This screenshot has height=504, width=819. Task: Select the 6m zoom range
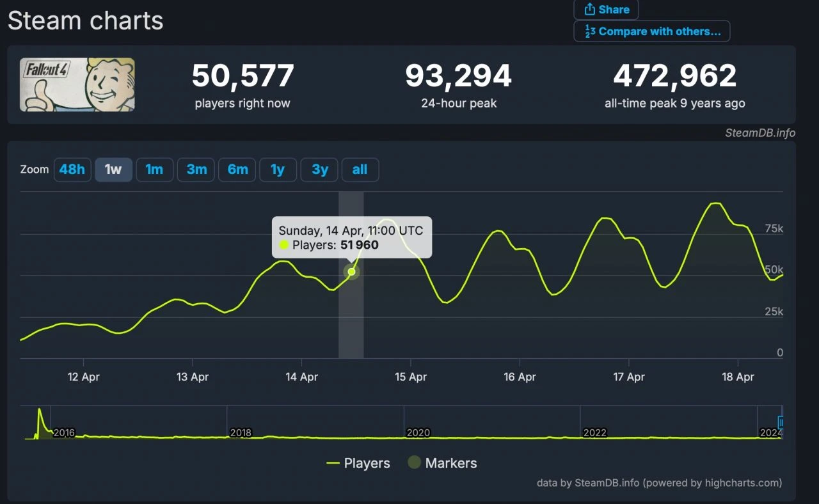point(237,169)
